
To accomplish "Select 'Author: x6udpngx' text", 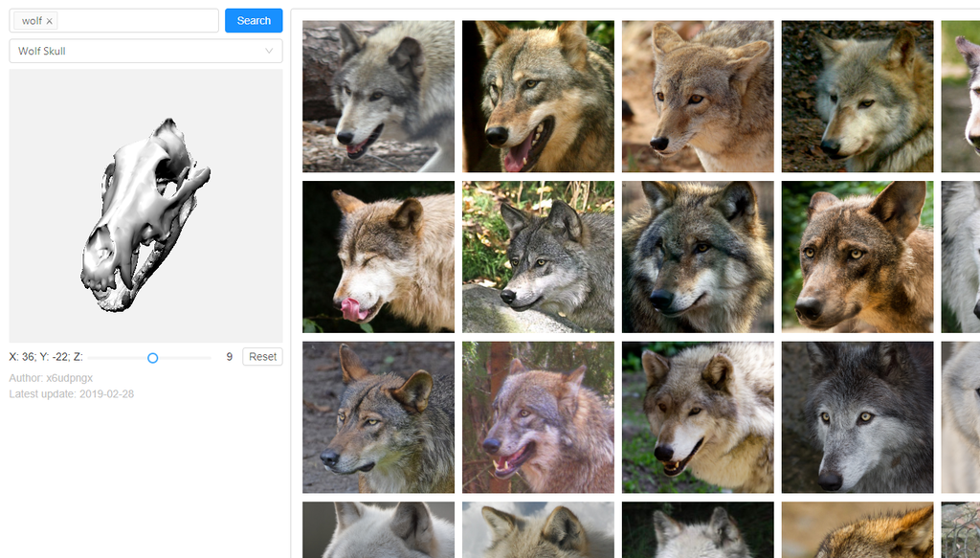I will click(51, 378).
